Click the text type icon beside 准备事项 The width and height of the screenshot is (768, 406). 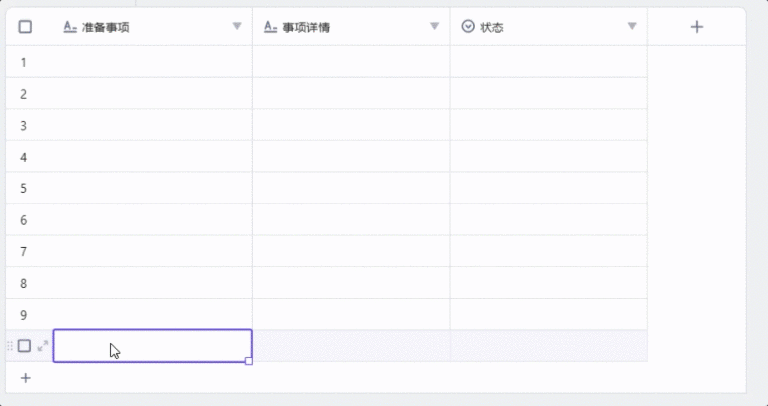[x=70, y=27]
